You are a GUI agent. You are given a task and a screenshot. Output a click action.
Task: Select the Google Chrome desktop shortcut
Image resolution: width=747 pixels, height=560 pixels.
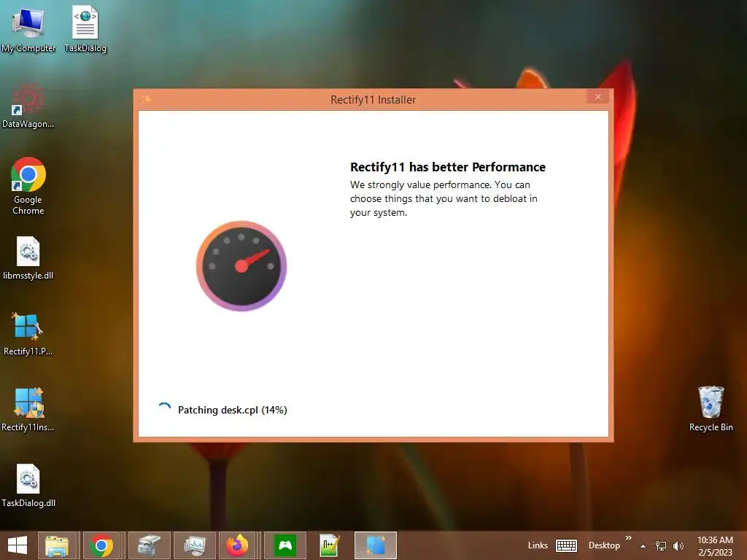(28, 186)
